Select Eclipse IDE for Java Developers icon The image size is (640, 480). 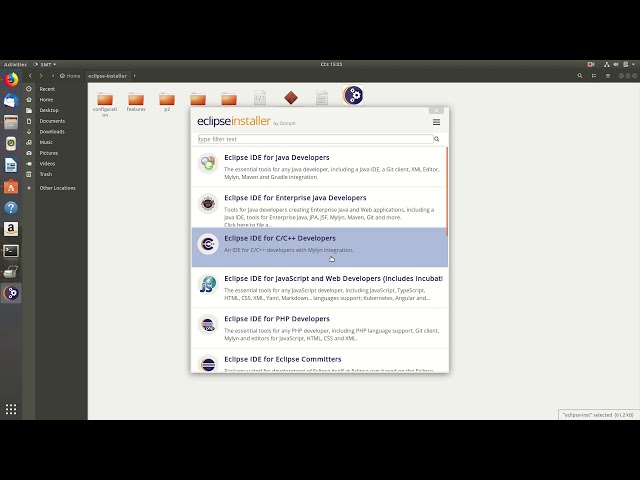tap(208, 163)
